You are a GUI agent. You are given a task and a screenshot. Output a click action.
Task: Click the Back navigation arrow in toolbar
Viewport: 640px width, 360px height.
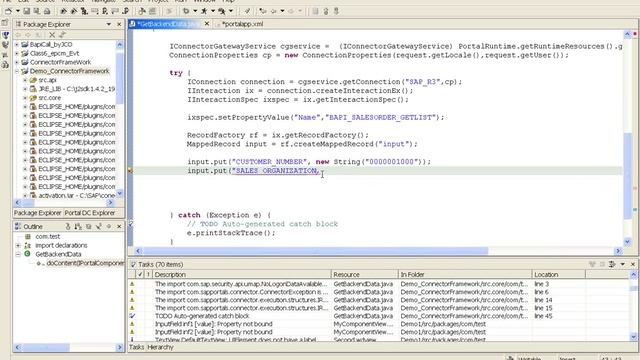[273, 11]
